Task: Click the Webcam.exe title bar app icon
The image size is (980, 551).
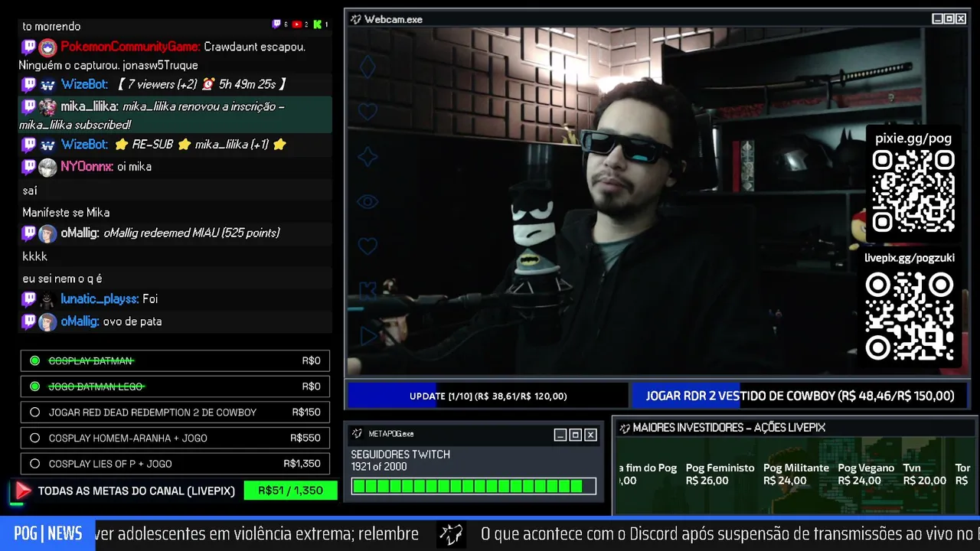Action: (x=355, y=19)
